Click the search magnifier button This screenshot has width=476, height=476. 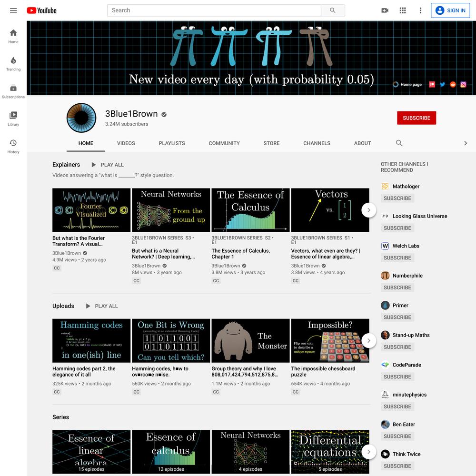point(333,10)
